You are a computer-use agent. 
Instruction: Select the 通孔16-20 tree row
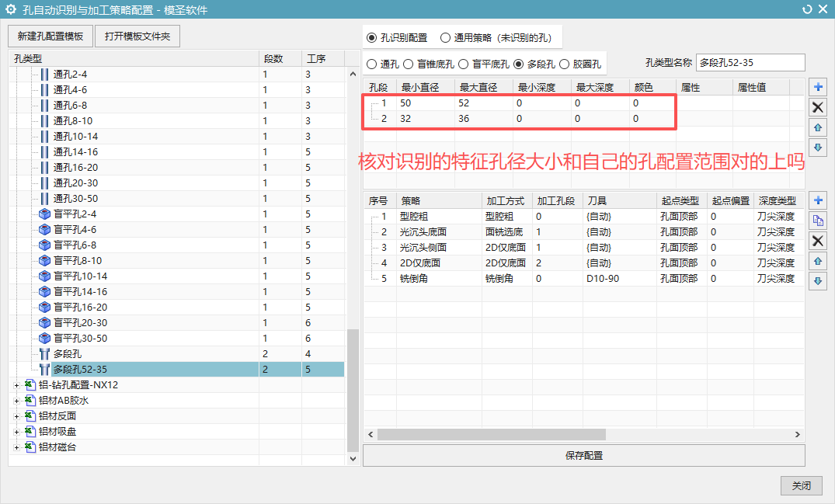176,168
